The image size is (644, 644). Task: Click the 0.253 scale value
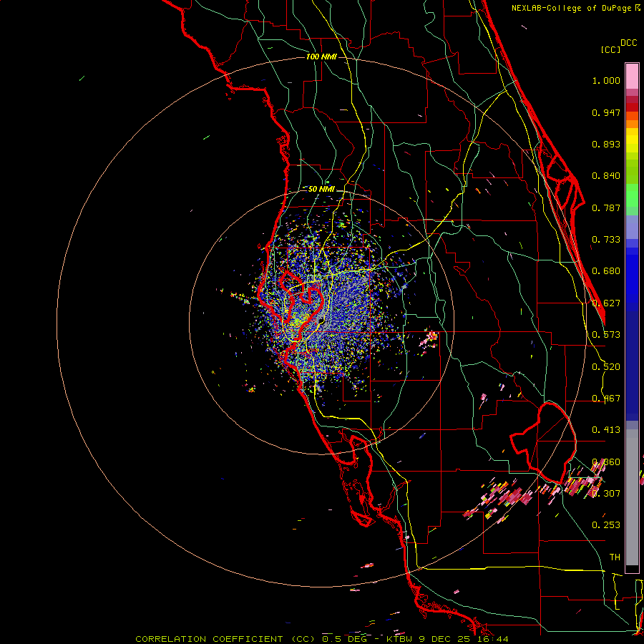coord(606,525)
